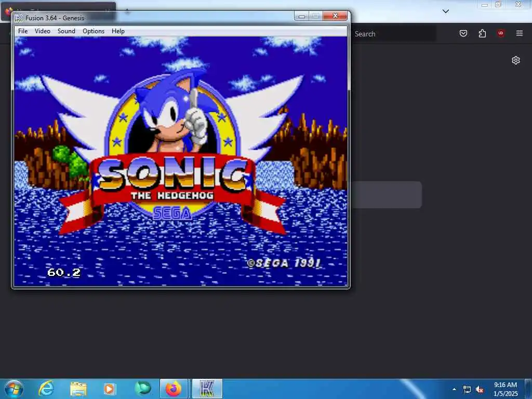
Task: Open new tab settings gear in Firefox
Action: [516, 60]
